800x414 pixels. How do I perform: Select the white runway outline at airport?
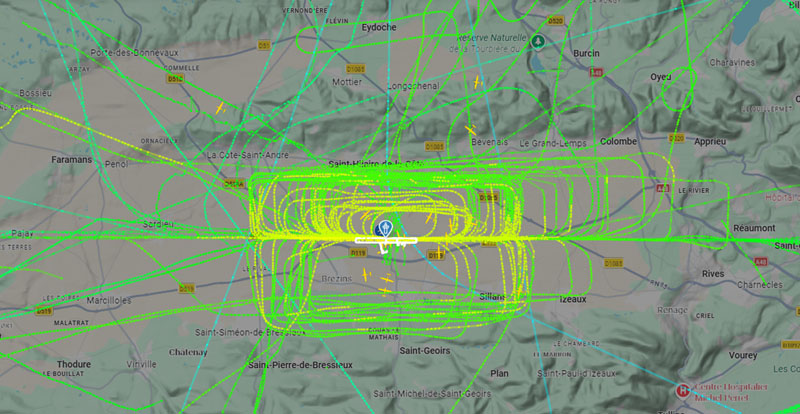(386, 240)
